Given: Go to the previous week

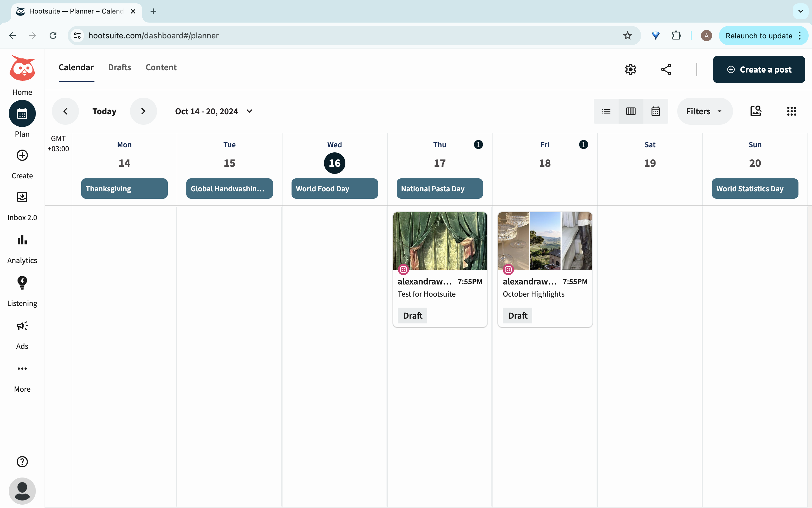Looking at the screenshot, I should point(65,111).
